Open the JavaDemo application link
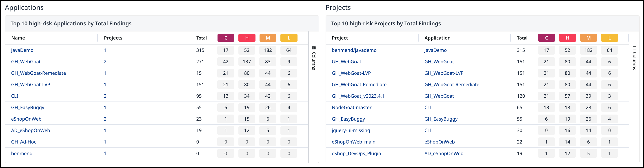The image size is (644, 168). pyautogui.click(x=22, y=50)
